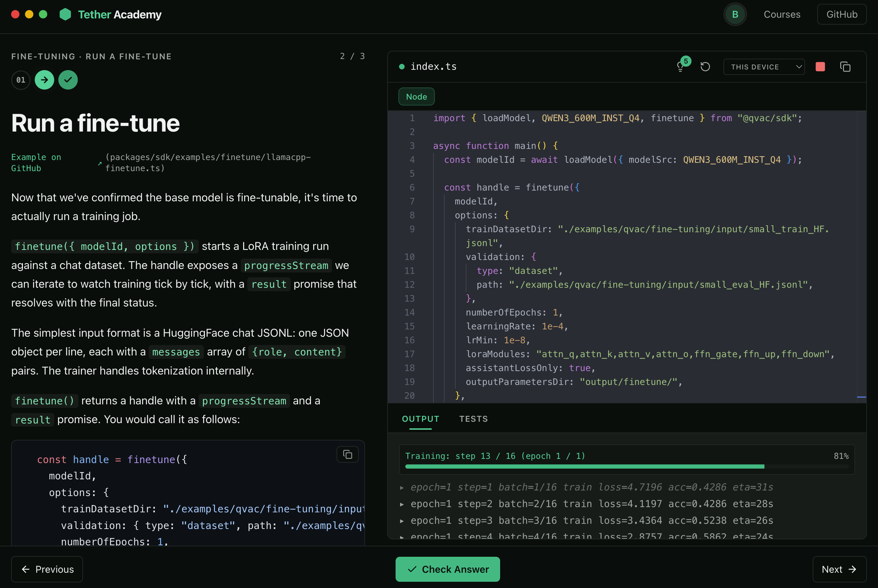Click the "Training: step 13 / 16" status text
878x588 pixels.
click(495, 456)
